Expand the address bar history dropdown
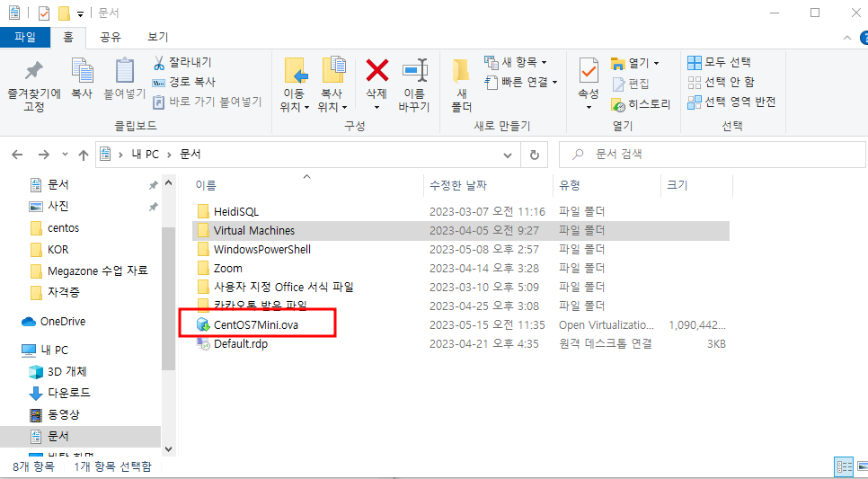Screen dimensions: 868x479 click(x=507, y=155)
